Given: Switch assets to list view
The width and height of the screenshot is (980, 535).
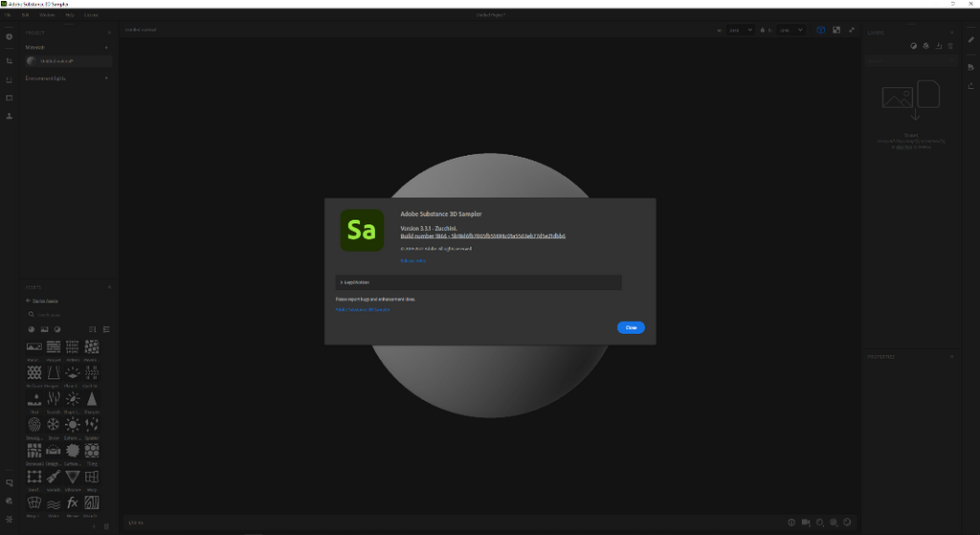Looking at the screenshot, I should 106,329.
